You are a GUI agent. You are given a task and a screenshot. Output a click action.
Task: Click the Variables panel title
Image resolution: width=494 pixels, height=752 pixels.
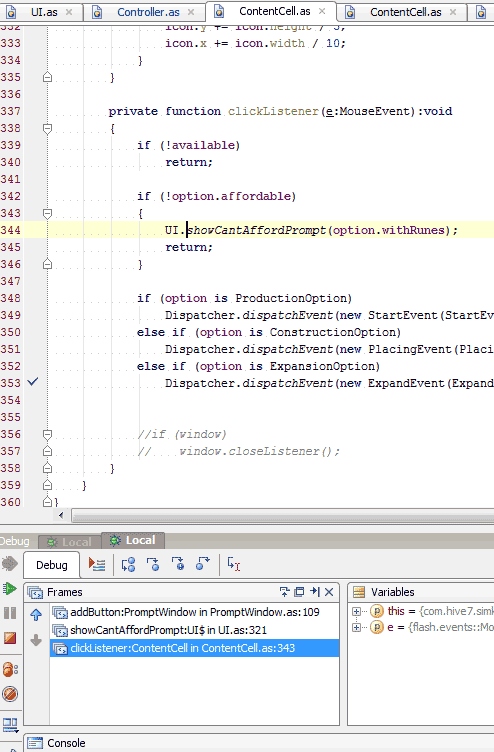click(392, 592)
